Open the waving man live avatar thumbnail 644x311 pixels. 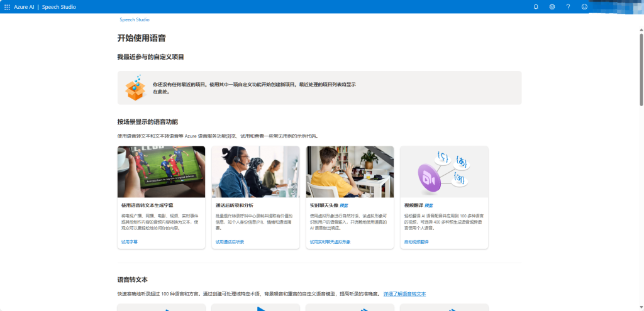click(350, 172)
